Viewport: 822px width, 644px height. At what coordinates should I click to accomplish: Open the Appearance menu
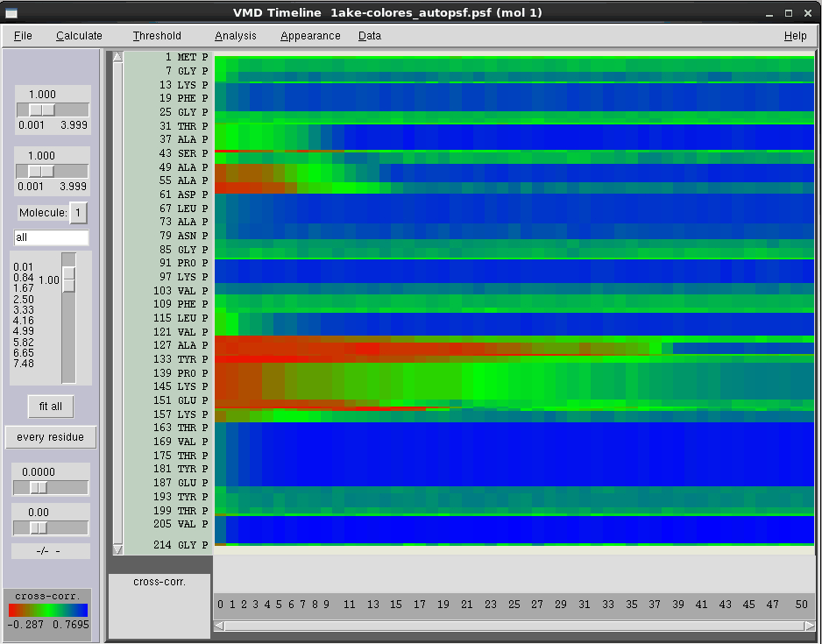(309, 36)
